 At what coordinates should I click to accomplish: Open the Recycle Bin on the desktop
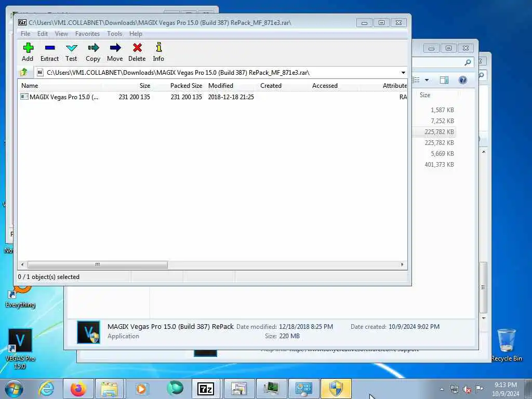(x=507, y=345)
